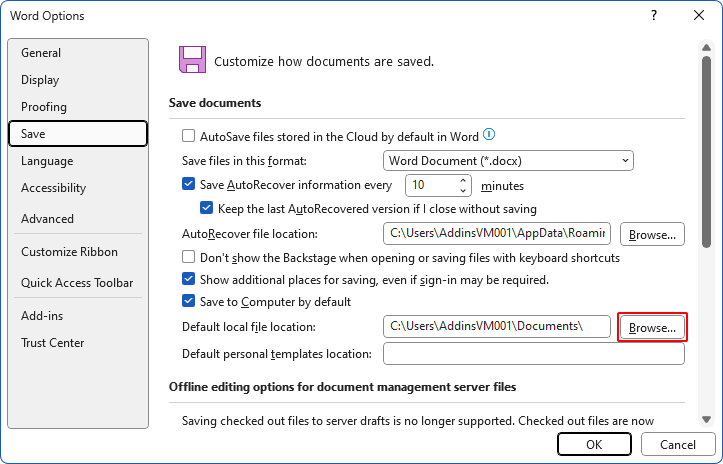Browse for Default local file location
Screen dimensions: 723x464
[652, 326]
